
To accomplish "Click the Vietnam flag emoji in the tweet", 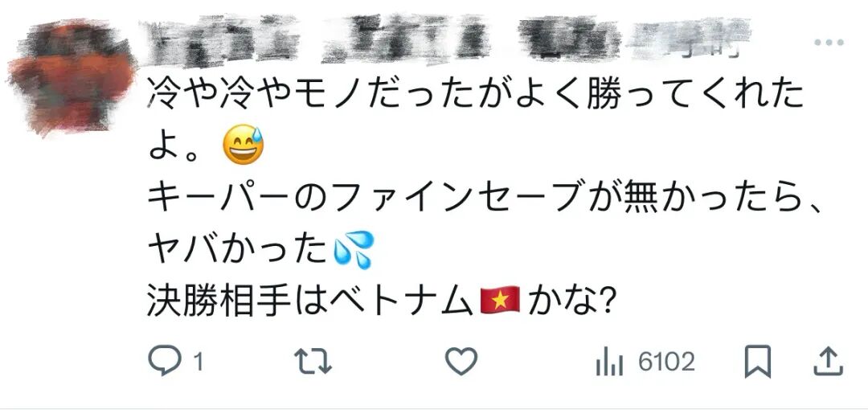I will tap(499, 301).
